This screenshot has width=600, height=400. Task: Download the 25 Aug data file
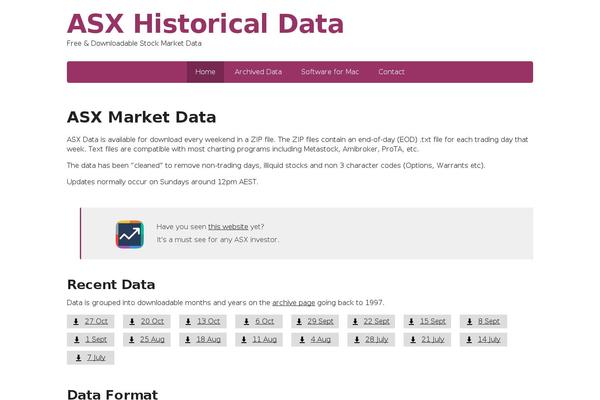pos(147,340)
